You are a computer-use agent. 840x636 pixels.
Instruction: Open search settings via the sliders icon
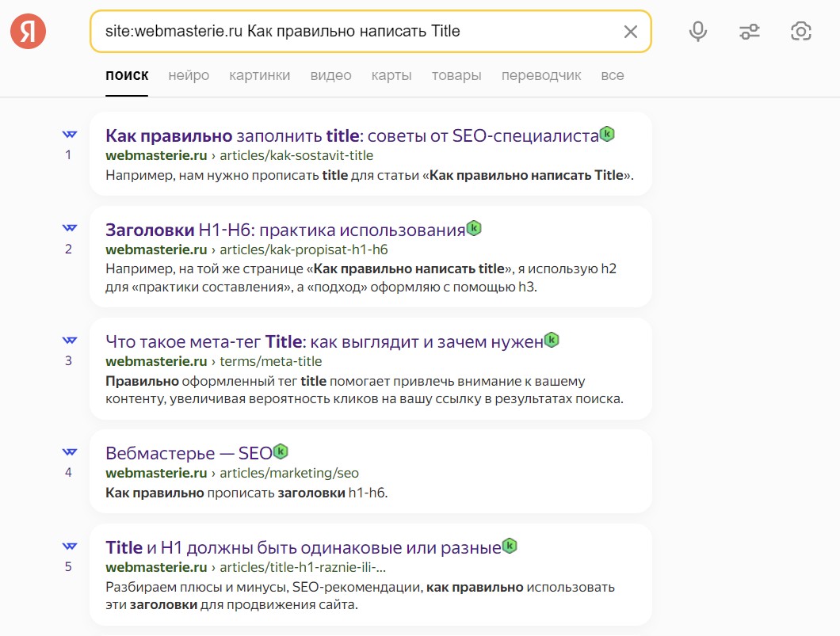tap(749, 32)
